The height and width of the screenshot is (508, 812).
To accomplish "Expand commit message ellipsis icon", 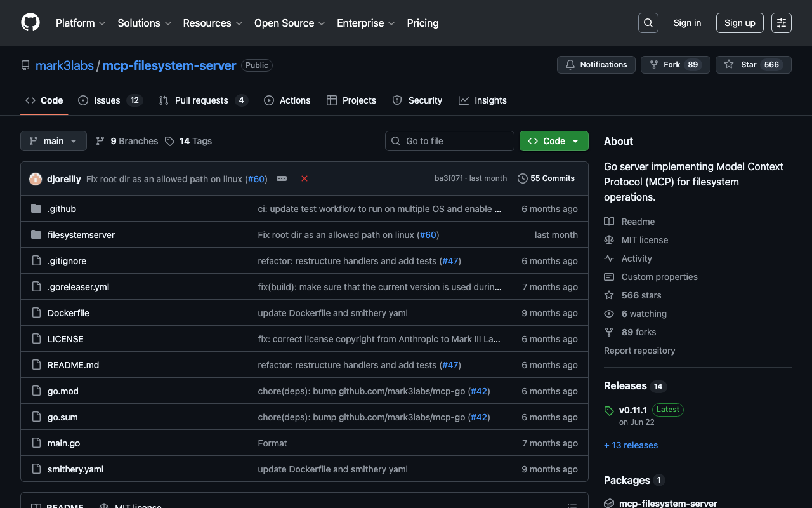I will [x=282, y=178].
